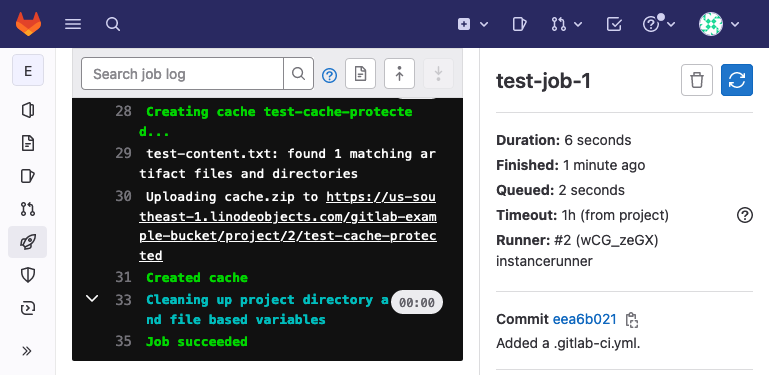Collapse the cleaning up project directory section
This screenshot has width=769, height=375.
92,299
